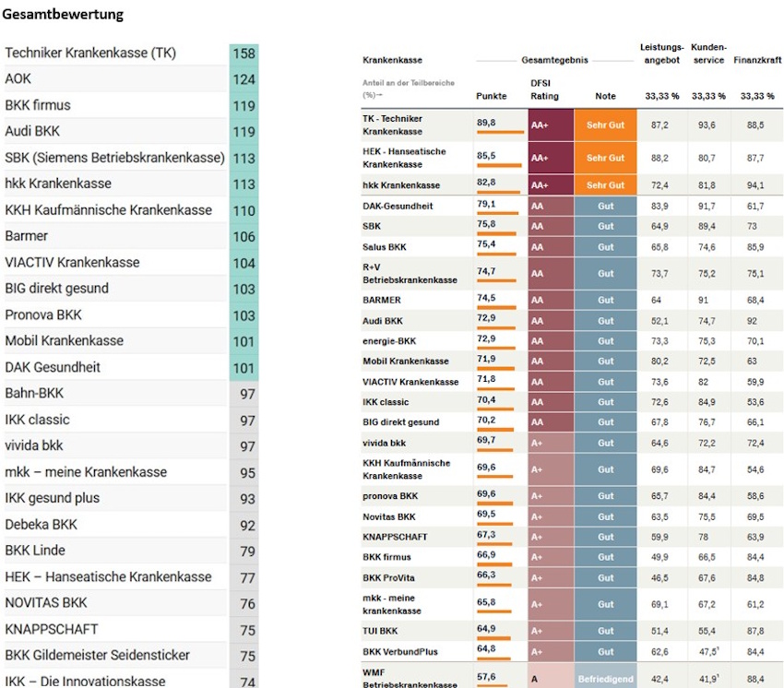Click the Bahn-BKK list entry
The height and width of the screenshot is (688, 784).
pyautogui.click(x=34, y=393)
